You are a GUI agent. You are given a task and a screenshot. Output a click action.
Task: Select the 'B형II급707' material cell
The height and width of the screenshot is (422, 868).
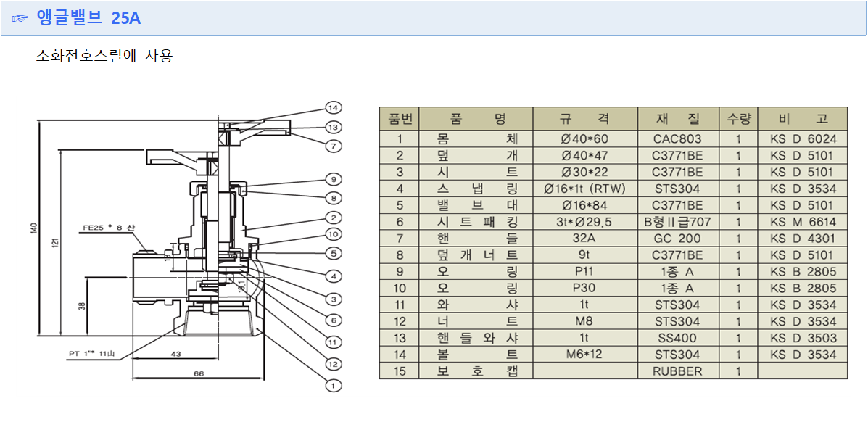[678, 222]
